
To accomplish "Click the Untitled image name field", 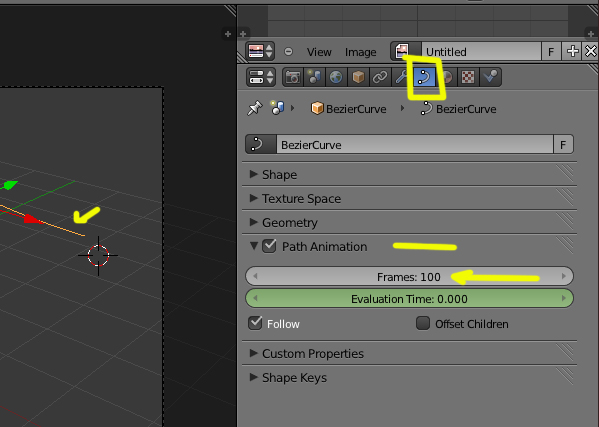I will pos(481,51).
